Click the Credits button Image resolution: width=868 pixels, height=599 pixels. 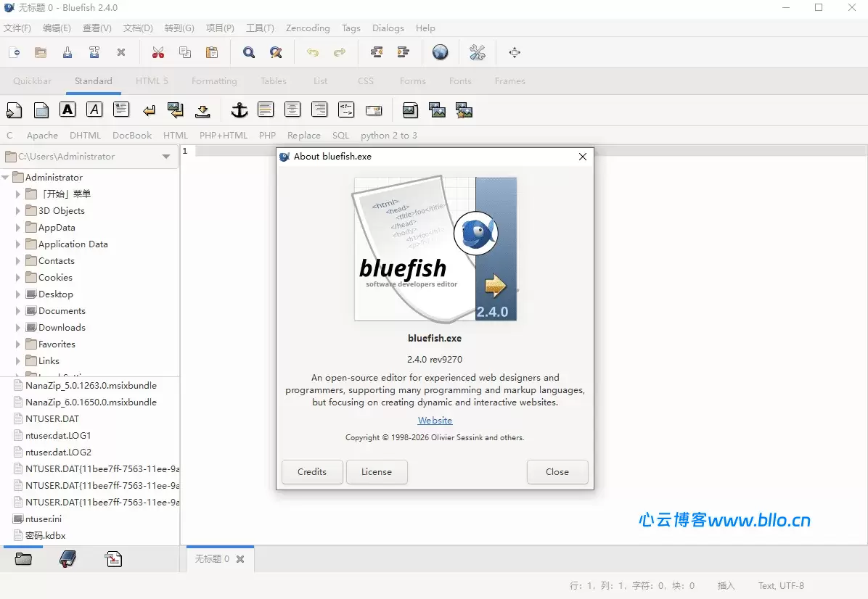tap(312, 472)
